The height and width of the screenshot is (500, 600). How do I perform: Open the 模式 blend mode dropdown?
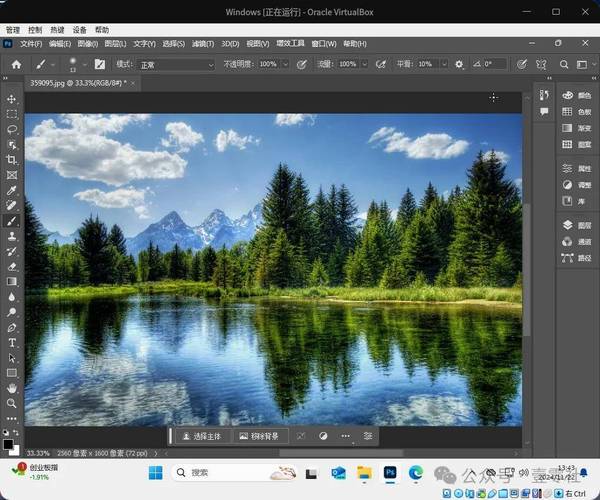[177, 64]
